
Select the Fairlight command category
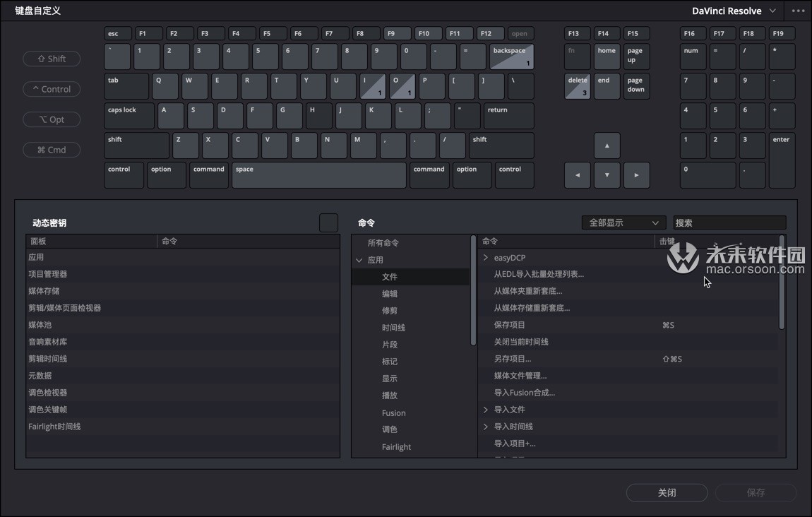click(410, 446)
